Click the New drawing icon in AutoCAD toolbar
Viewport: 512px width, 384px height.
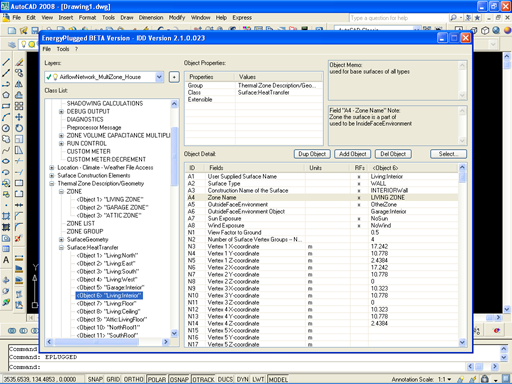(12, 31)
